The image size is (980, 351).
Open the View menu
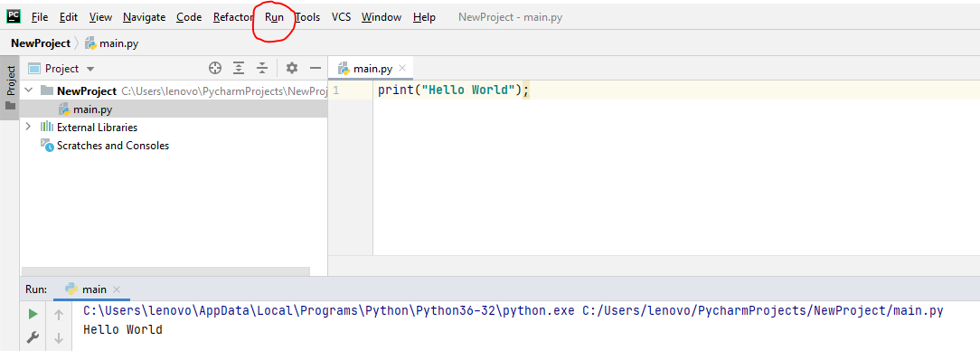click(x=100, y=17)
